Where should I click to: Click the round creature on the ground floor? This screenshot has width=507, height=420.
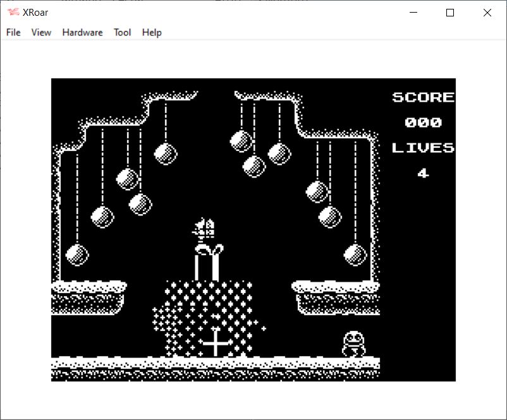pos(354,344)
